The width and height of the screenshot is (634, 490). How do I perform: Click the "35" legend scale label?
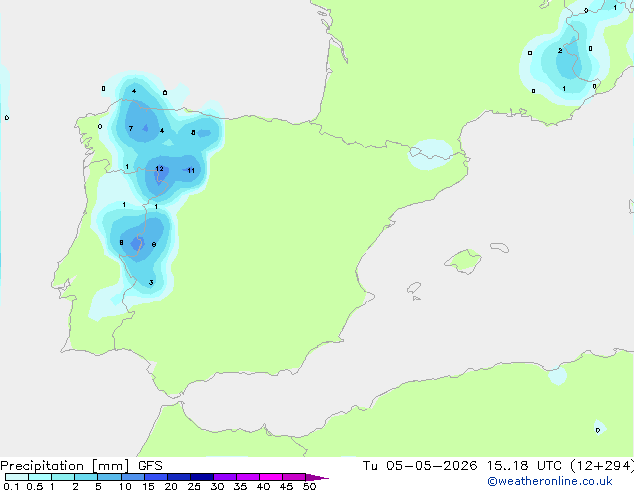point(240,486)
